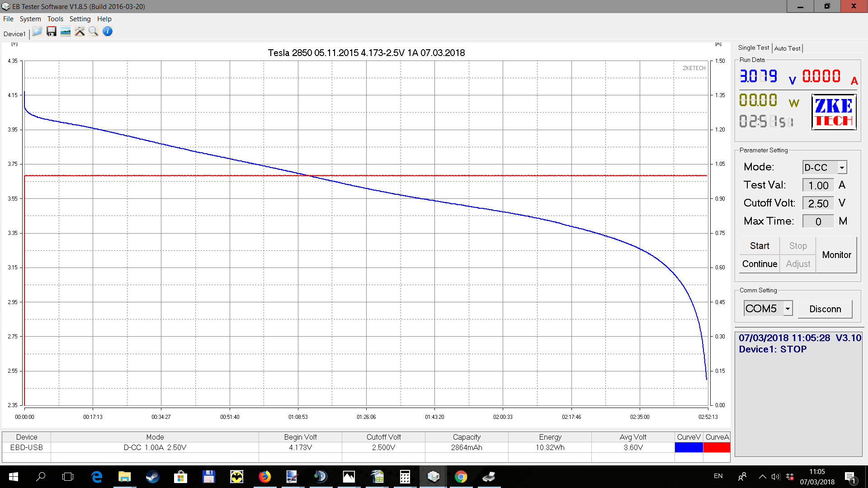Viewport: 868px width, 488px height.
Task: Click the Monitor button
Action: [836, 255]
